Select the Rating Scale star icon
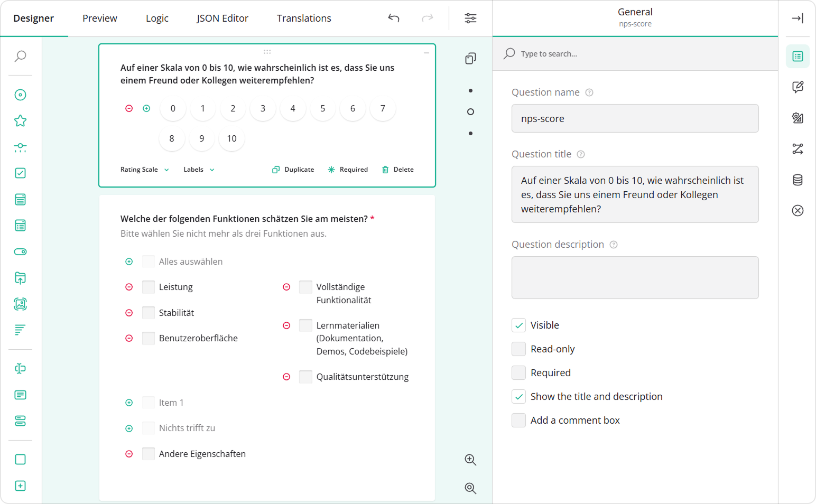The image size is (816, 504). point(20,120)
